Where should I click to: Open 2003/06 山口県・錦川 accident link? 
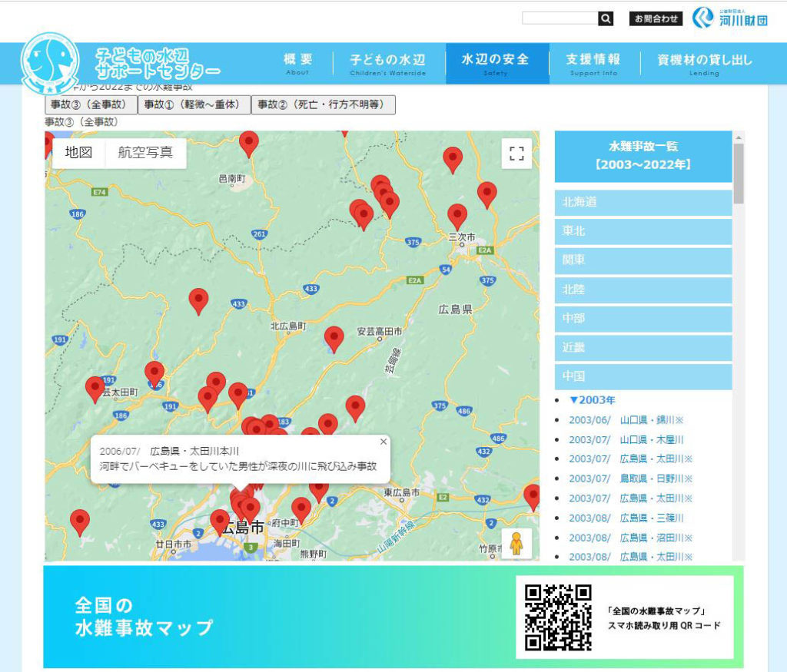(626, 420)
